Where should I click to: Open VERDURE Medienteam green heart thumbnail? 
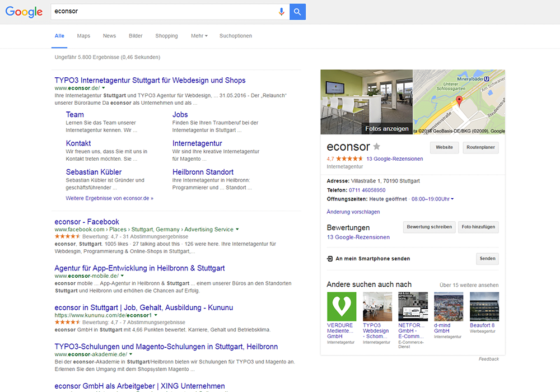pos(342,307)
